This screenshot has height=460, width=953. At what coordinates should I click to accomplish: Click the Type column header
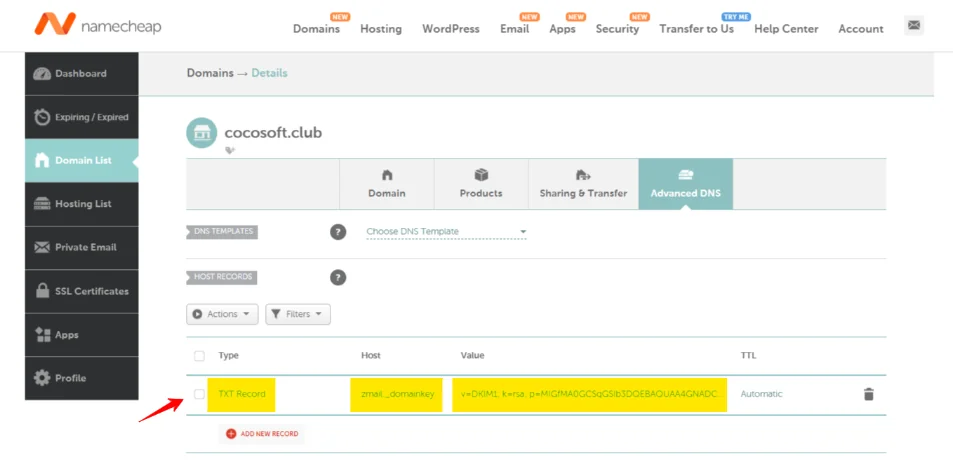pos(229,355)
